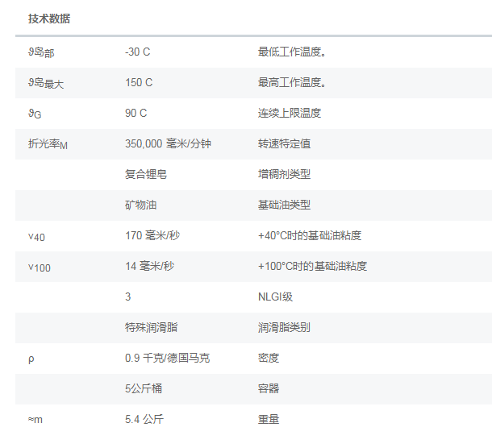This screenshot has height=448, width=492.
Task: Click the ϑG symbol cell
Action: point(35,114)
